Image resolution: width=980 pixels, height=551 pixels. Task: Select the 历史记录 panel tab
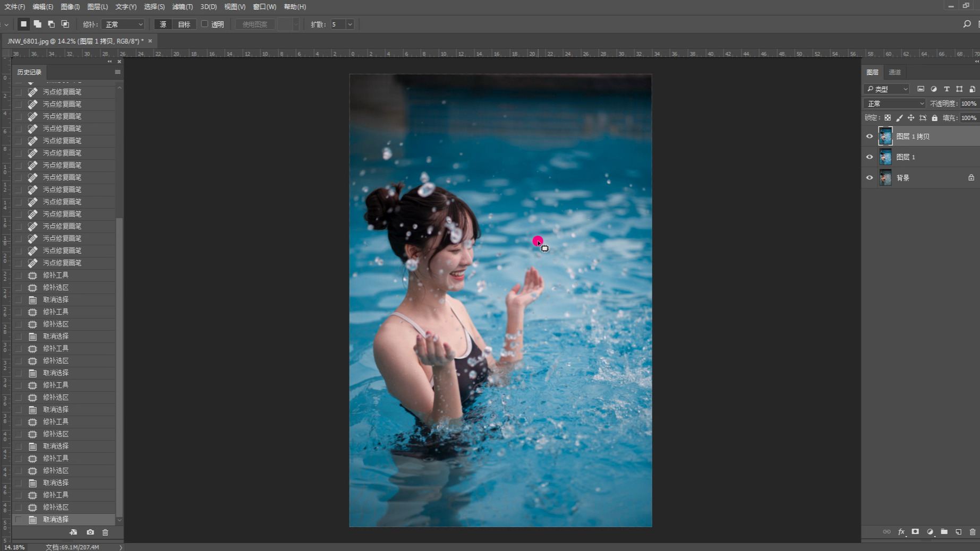click(29, 72)
